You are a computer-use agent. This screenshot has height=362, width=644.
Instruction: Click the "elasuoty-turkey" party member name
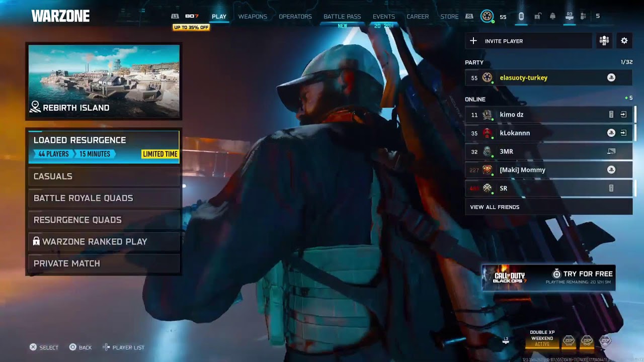click(523, 78)
